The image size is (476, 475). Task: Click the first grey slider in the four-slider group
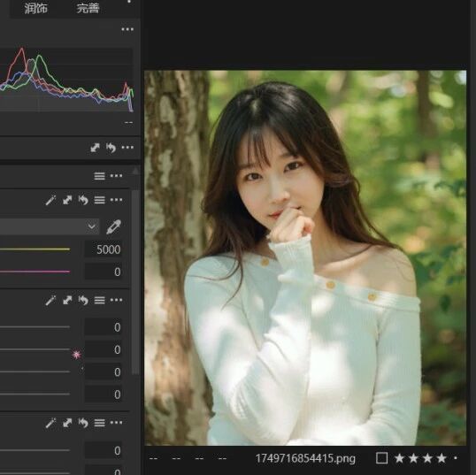tap(35, 327)
